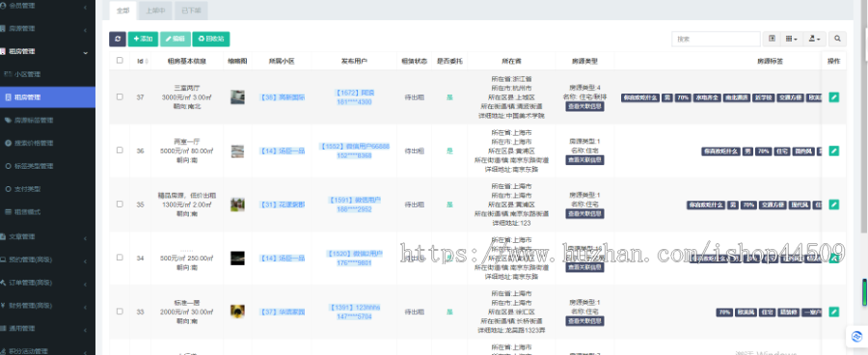This screenshot has height=355, width=868.
Task: Open the thumbnail image of row 37
Action: pos(237,96)
